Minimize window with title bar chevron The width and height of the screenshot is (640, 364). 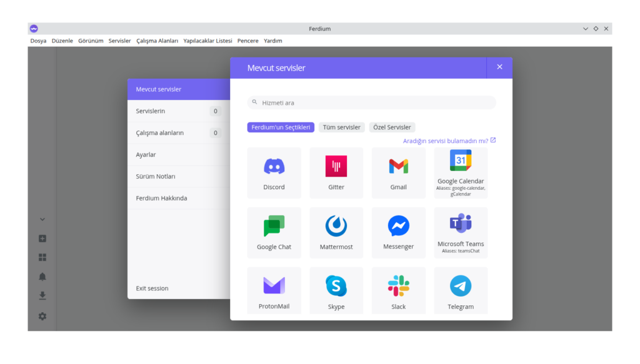click(x=585, y=29)
